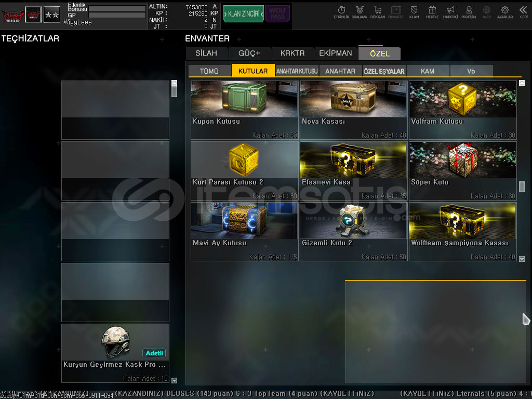
Task: Click equipment list scroll-down arrow
Action: tap(175, 380)
